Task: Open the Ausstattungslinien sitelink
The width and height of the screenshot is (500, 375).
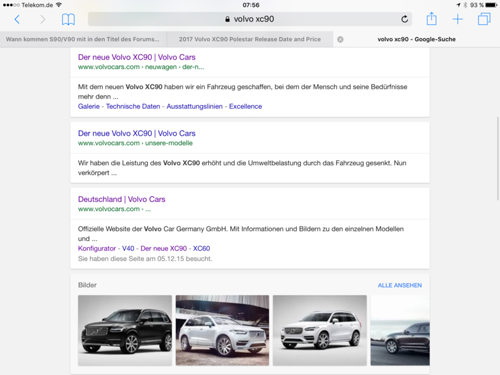Action: click(195, 106)
